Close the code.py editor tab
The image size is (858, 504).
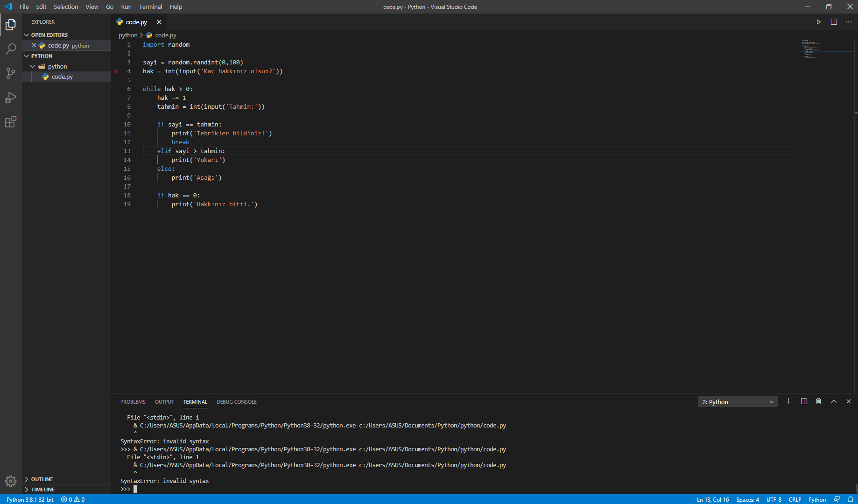pyautogui.click(x=159, y=22)
